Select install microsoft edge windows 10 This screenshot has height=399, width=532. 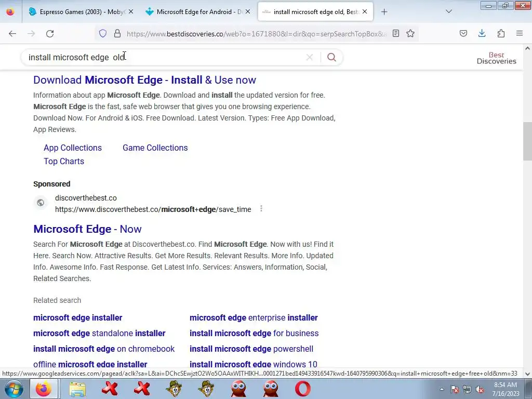tap(253, 364)
